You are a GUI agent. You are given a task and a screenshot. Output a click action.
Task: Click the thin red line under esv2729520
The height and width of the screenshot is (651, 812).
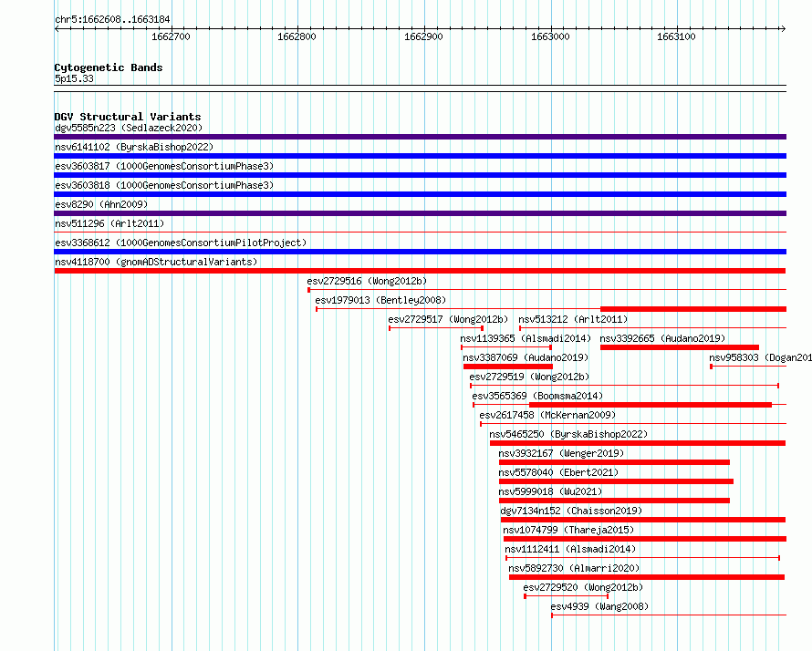tap(567, 596)
